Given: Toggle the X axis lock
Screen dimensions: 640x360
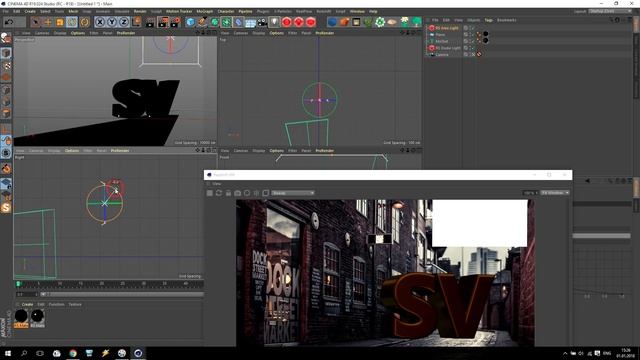Looking at the screenshot, I should [100, 22].
